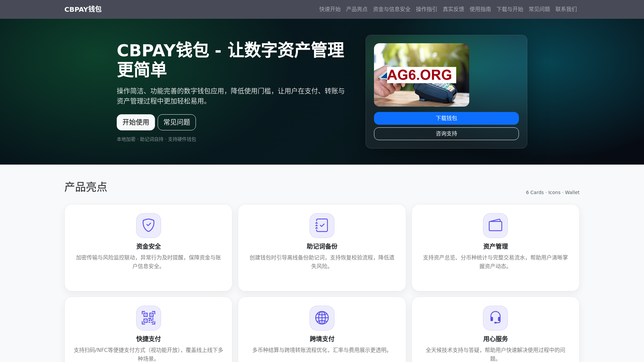Navigate to 真实反馈 section
Image resolution: width=644 pixels, height=362 pixels.
(453, 9)
